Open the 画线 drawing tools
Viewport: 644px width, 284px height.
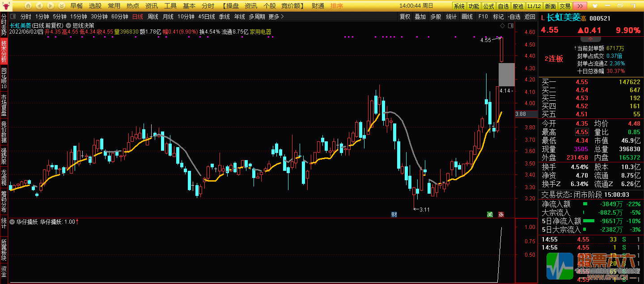pos(467,17)
